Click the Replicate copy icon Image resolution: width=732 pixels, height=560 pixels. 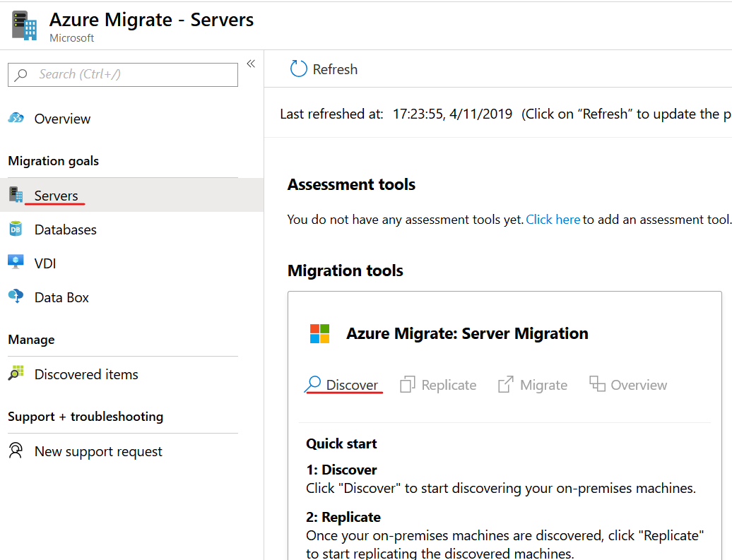pyautogui.click(x=408, y=385)
